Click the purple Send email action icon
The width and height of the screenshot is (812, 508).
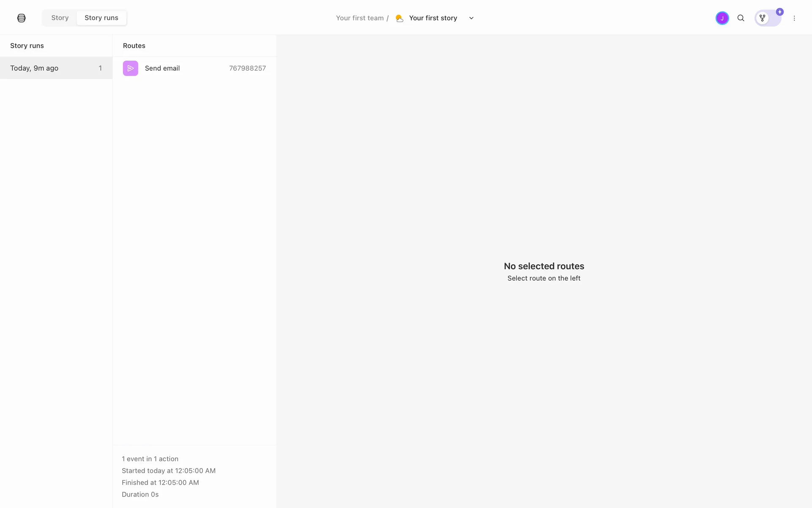[x=130, y=68]
